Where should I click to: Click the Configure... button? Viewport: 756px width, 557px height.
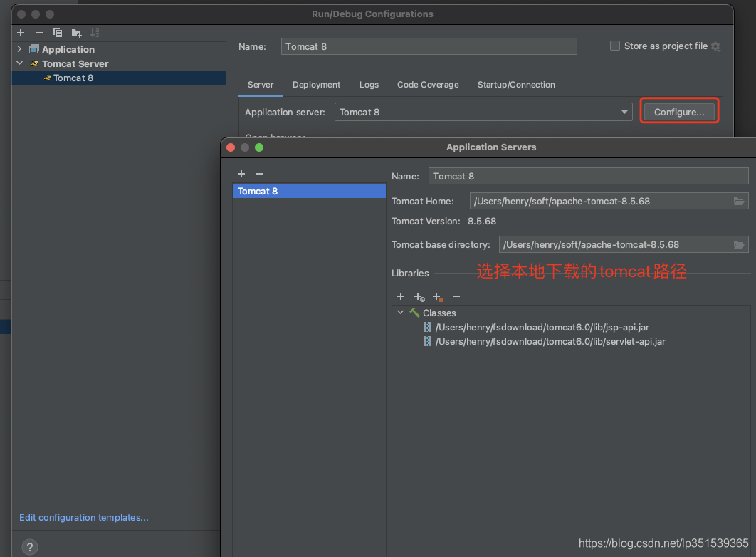679,112
